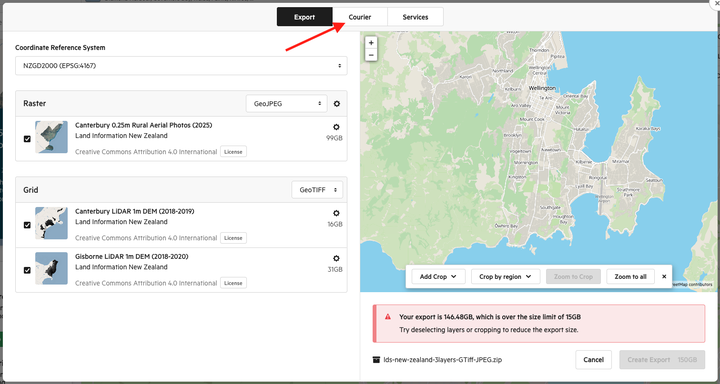Click the 99GB size label
Image resolution: width=720 pixels, height=384 pixels.
(x=334, y=138)
